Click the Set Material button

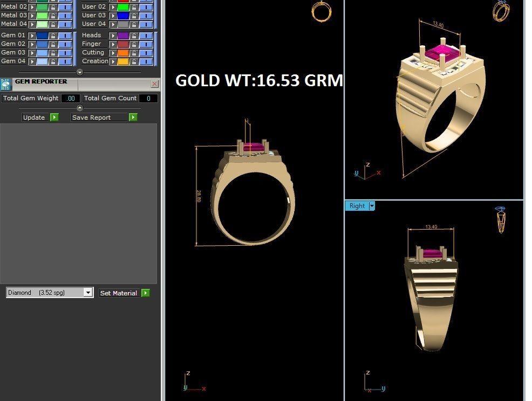(x=118, y=293)
